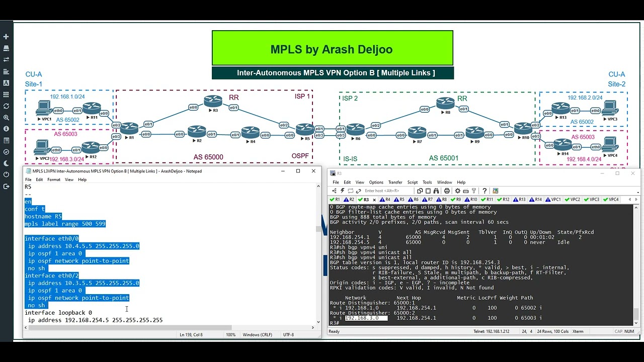The width and height of the screenshot is (644, 362).
Task: Click the Paste clipboard icon in terminal toolbar
Action: [428, 191]
